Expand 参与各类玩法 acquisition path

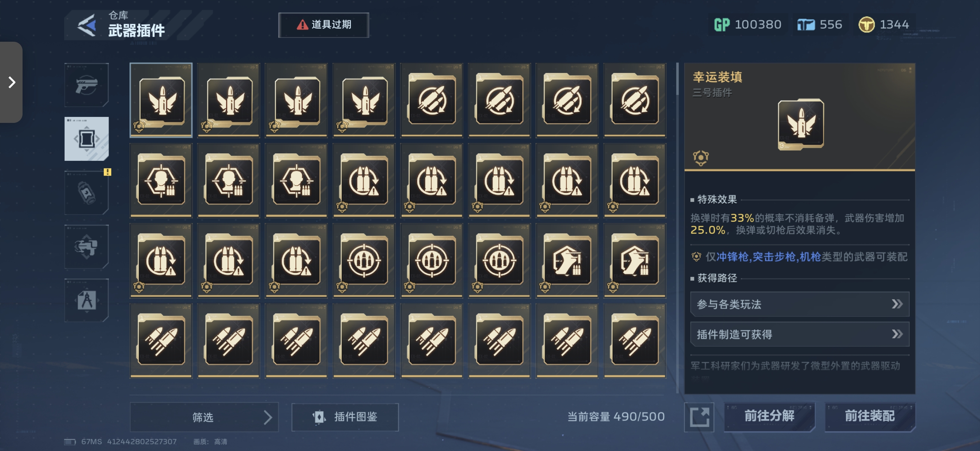pyautogui.click(x=800, y=304)
